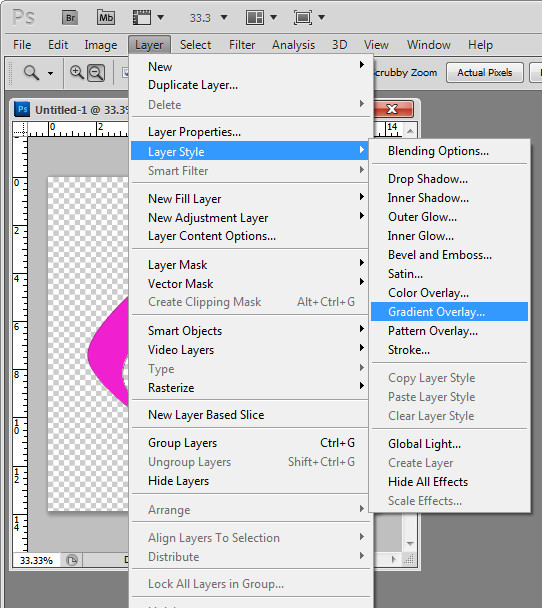Launch Mini Bridge with the Mb icon
Viewport: 542px width, 608px height.
pyautogui.click(x=105, y=17)
